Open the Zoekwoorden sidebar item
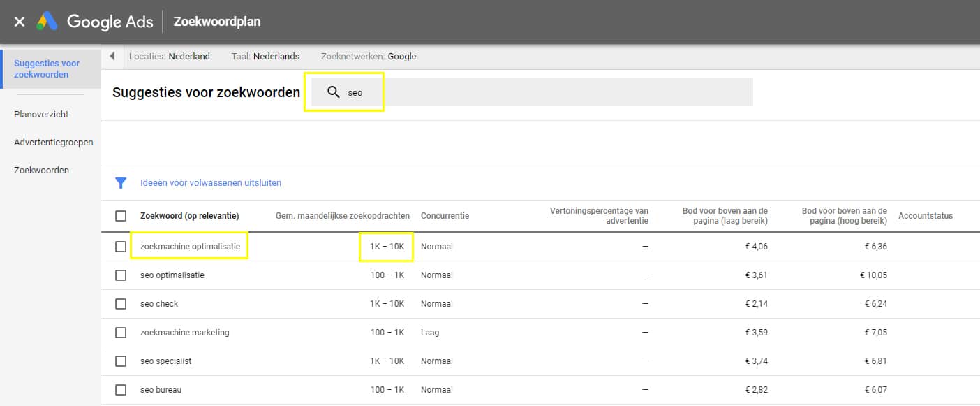 point(41,170)
